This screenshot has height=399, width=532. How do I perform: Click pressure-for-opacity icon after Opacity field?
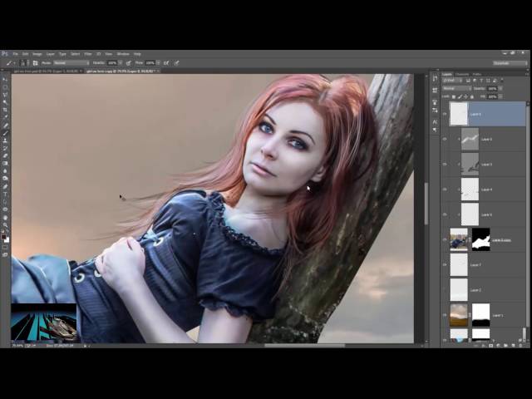tap(129, 63)
